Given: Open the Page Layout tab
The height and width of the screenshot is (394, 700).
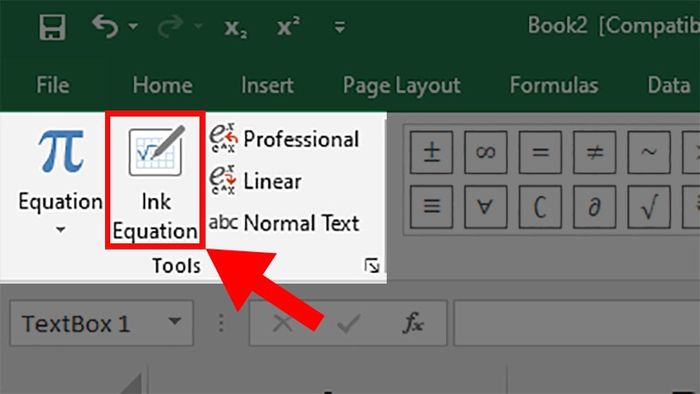Looking at the screenshot, I should point(401,86).
